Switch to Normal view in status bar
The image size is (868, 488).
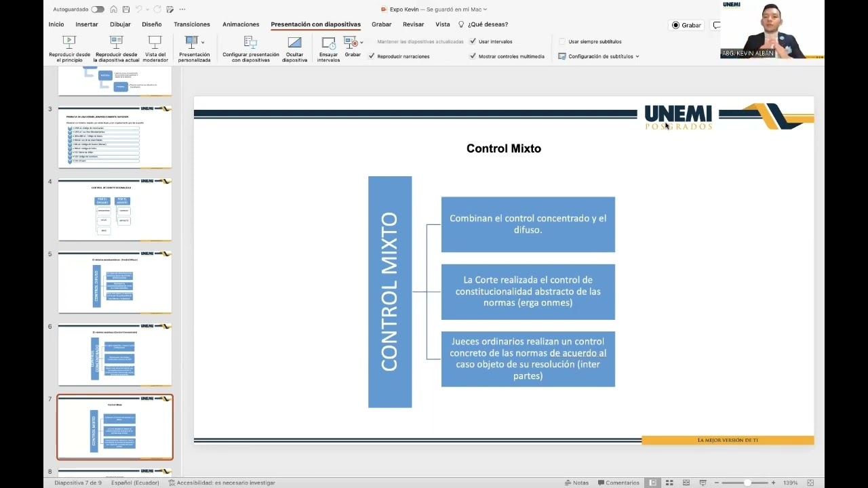(652, 483)
